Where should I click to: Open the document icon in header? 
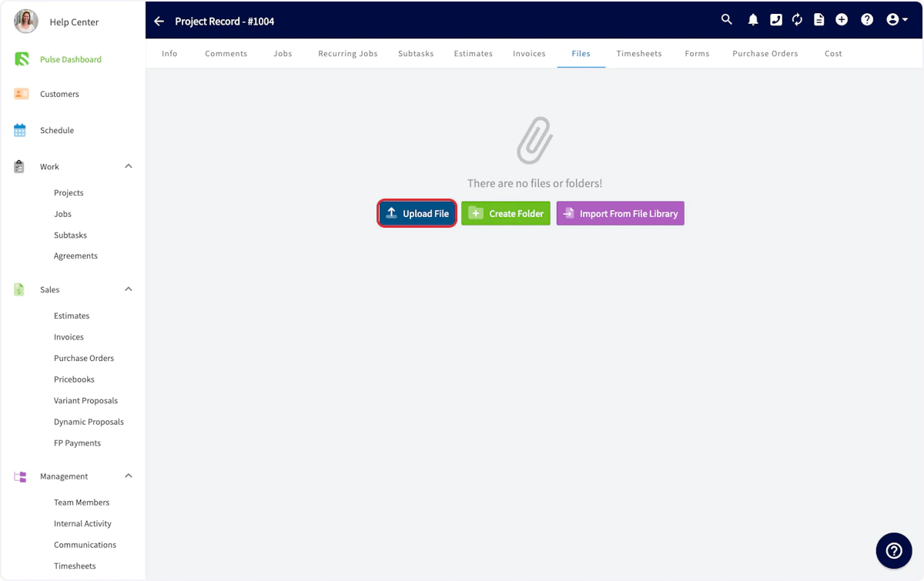pyautogui.click(x=819, y=20)
